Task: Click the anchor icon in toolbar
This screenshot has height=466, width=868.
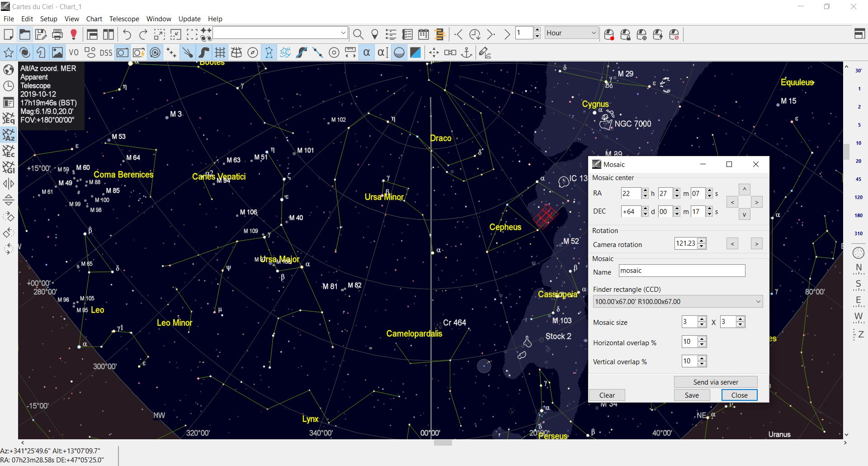Action: click(467, 53)
